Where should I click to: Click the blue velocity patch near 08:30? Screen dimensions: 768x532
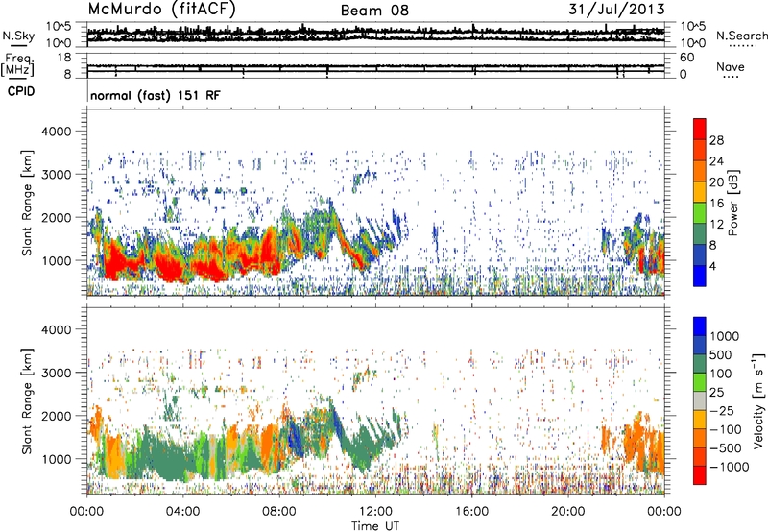(x=294, y=438)
